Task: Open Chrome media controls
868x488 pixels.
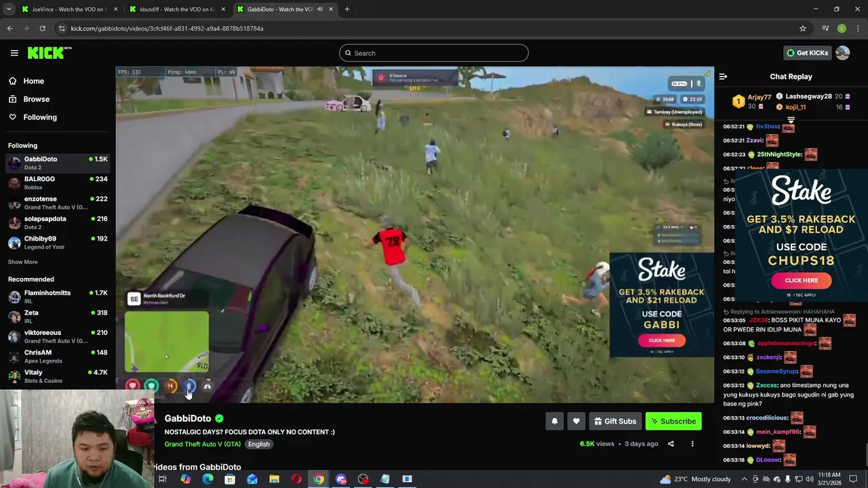Action: pyautogui.click(x=825, y=28)
